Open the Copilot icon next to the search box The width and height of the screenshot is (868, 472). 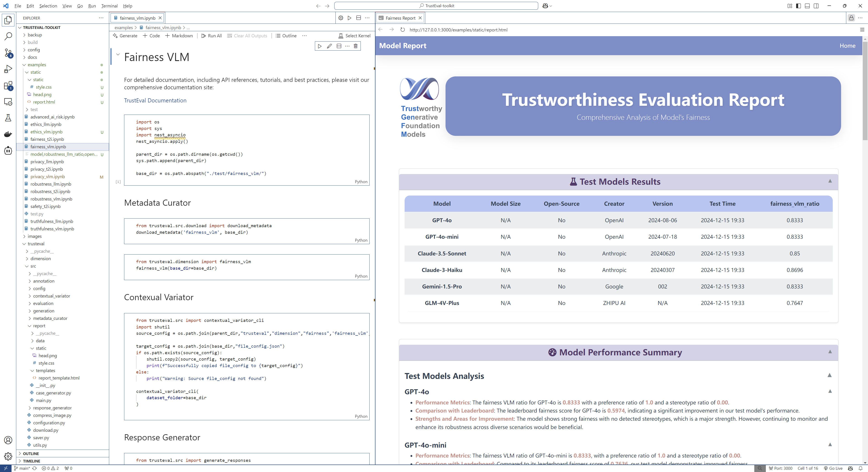coord(545,6)
